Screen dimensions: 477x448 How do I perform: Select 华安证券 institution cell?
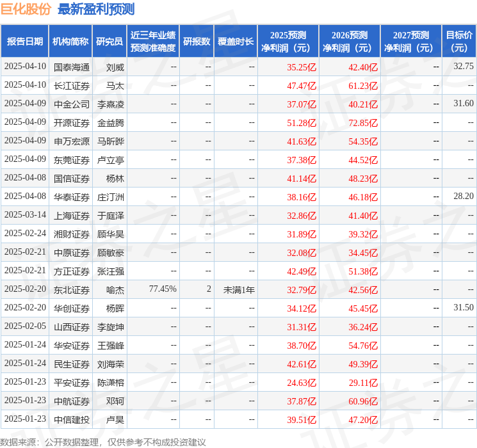[72, 346]
